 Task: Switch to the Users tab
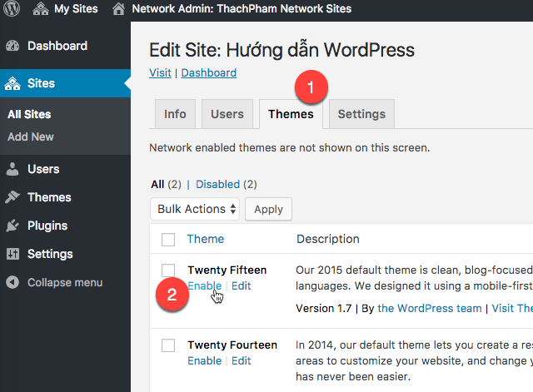(x=227, y=114)
